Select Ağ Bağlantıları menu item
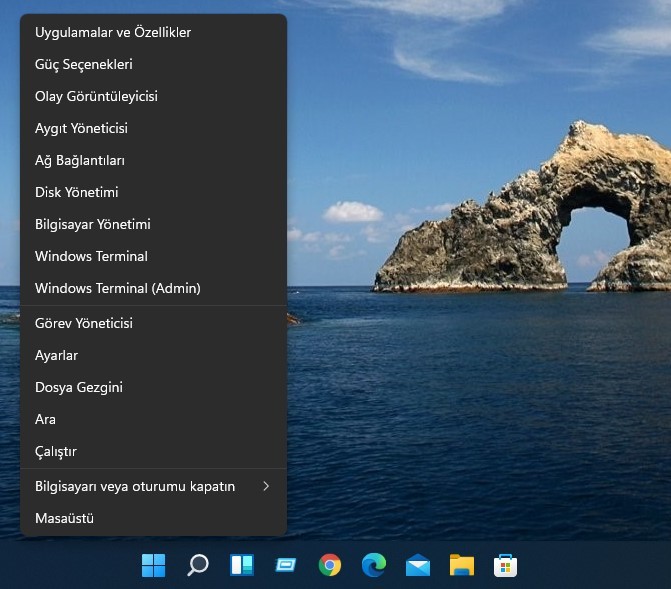Image resolution: width=671 pixels, height=589 pixels. pyautogui.click(x=80, y=160)
